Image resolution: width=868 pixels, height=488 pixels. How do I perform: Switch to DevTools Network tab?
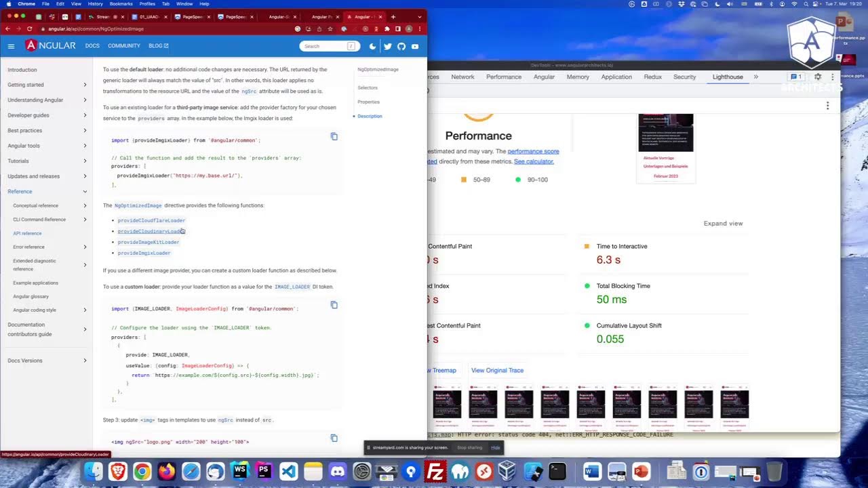(x=462, y=77)
